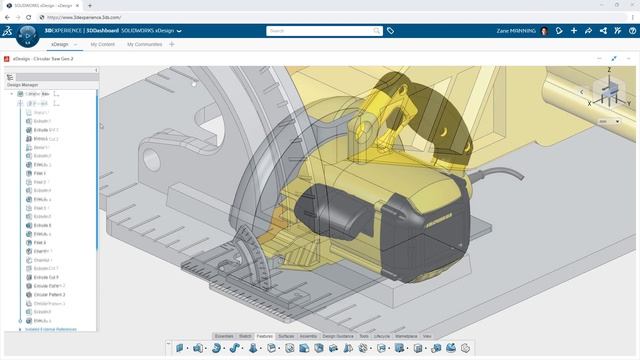The width and height of the screenshot is (640, 360).
Task: Open the My Content dashboard tab
Action: (x=102, y=44)
